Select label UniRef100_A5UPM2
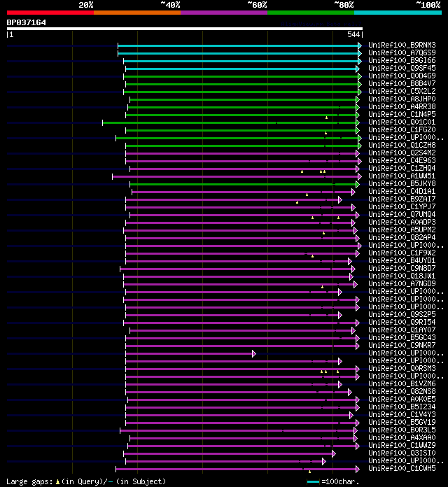 [x=402, y=230]
